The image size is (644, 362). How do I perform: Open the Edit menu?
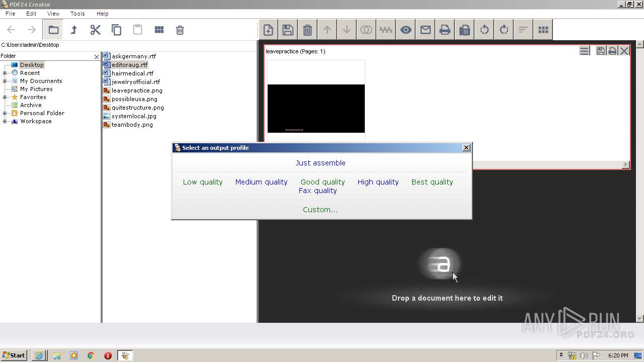coord(31,14)
